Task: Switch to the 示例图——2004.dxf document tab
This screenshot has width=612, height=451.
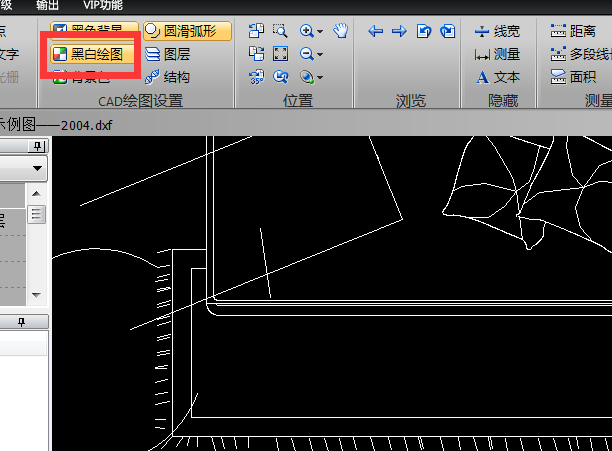Action: (56, 125)
